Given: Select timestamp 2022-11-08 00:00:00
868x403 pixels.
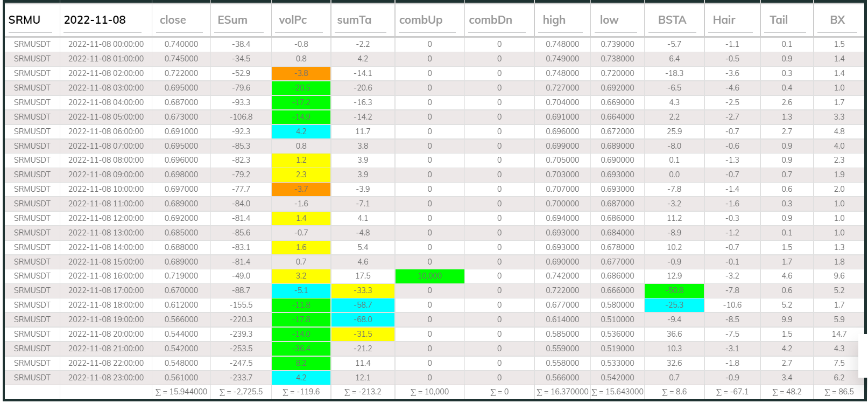Looking at the screenshot, I should (x=106, y=44).
